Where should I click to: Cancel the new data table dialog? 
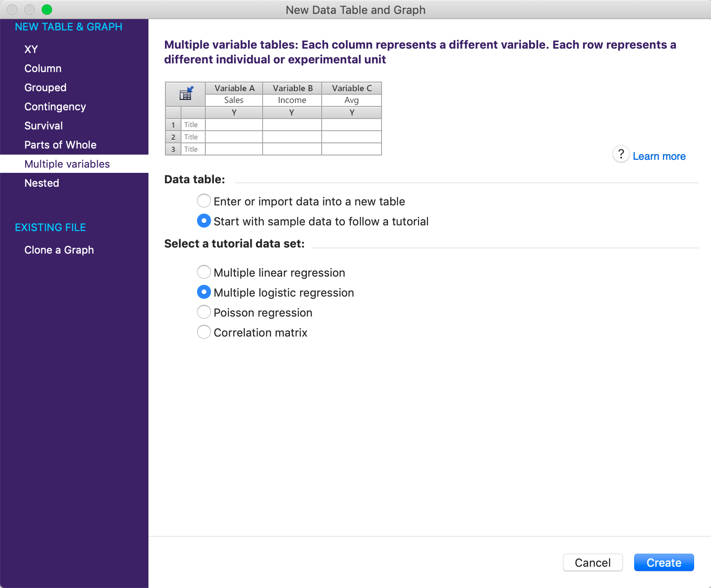(592, 562)
